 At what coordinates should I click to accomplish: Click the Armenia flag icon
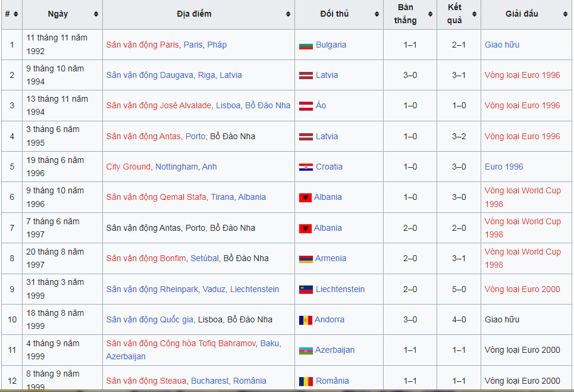[306, 259]
